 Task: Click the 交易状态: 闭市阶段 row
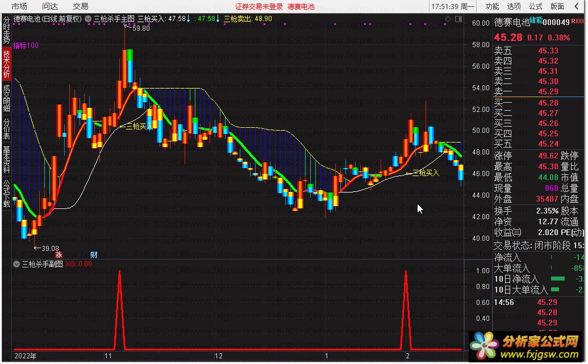tap(539, 245)
